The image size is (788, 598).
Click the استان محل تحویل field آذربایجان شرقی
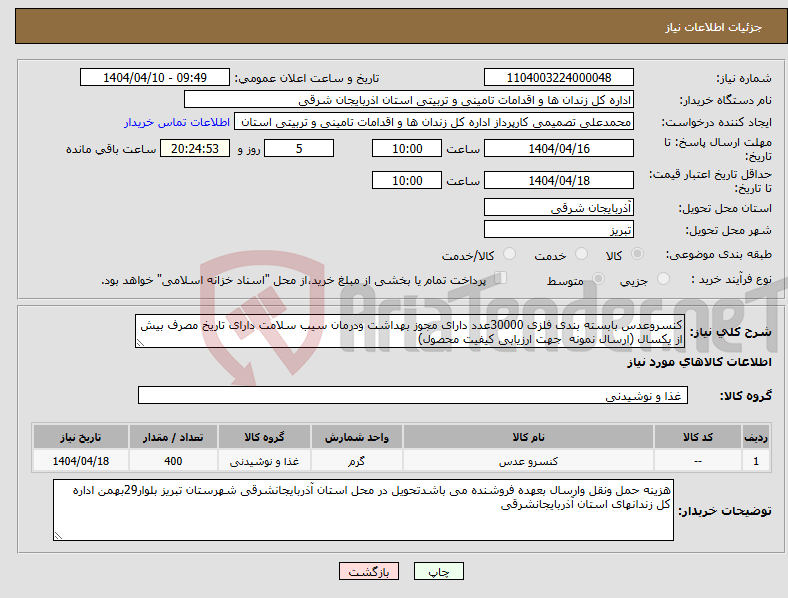pyautogui.click(x=559, y=208)
